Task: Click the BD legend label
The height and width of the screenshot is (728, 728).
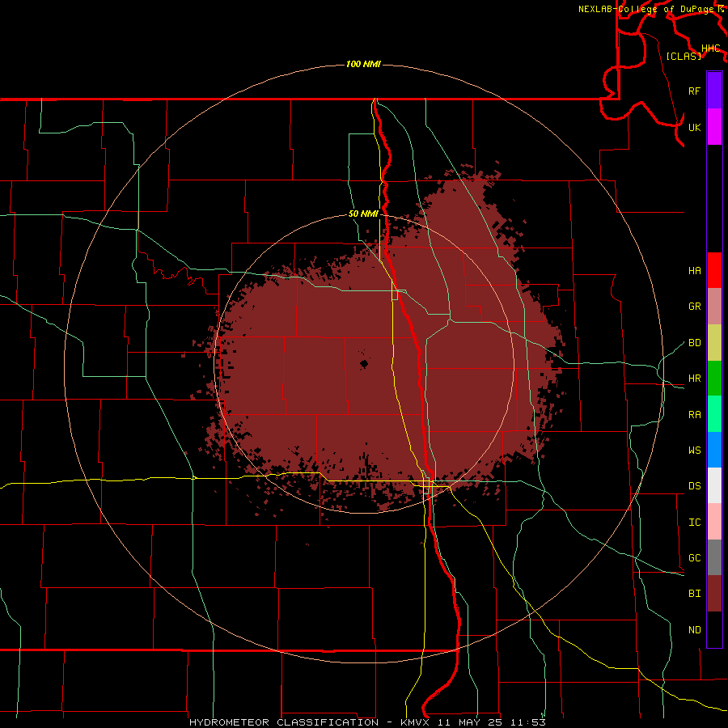Action: click(694, 343)
